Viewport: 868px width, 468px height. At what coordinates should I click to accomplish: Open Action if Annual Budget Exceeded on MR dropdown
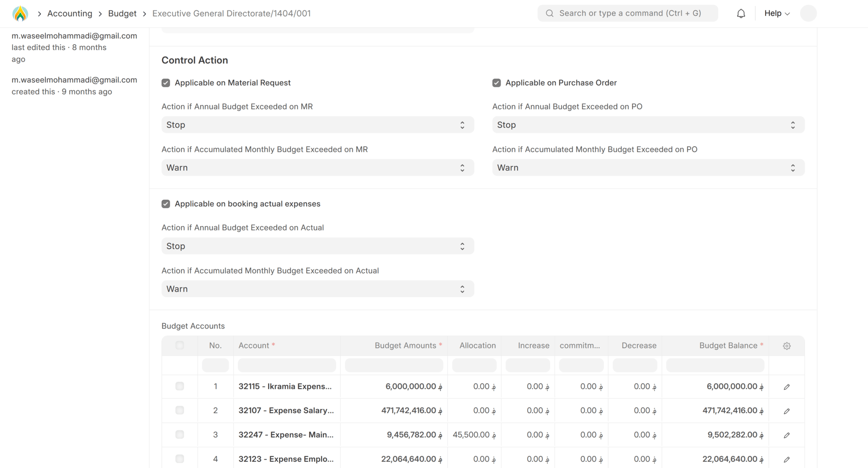click(x=317, y=125)
